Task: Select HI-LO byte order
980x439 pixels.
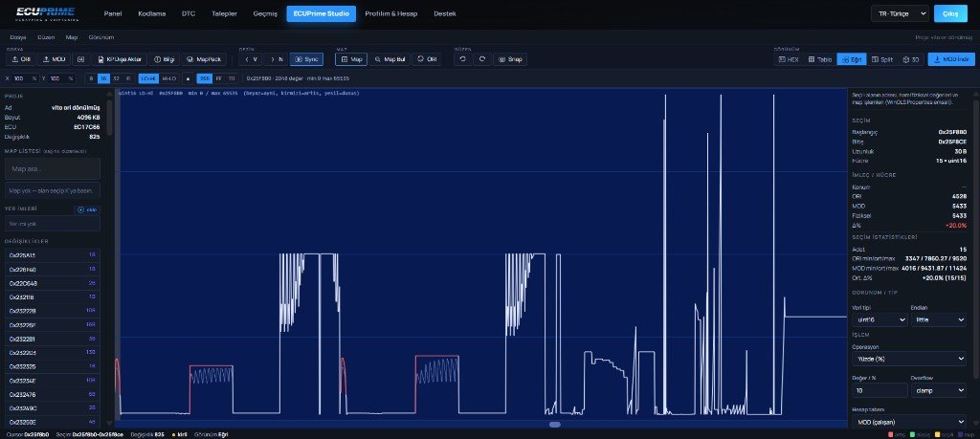Action: point(168,78)
